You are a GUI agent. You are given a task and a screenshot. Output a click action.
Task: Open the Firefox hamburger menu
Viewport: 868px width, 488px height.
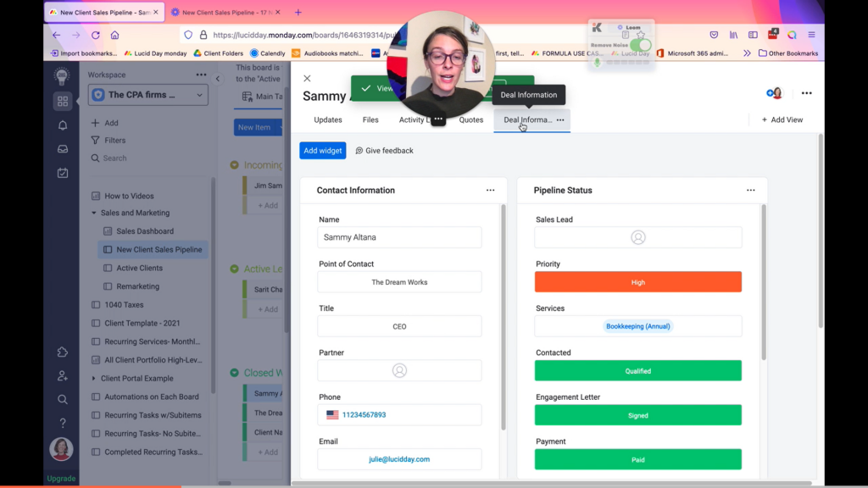coord(811,35)
